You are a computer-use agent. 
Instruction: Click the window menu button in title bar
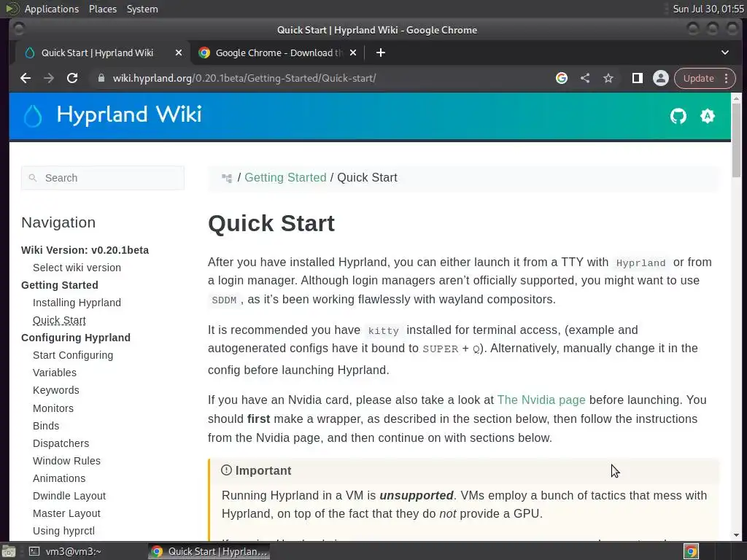(18, 29)
